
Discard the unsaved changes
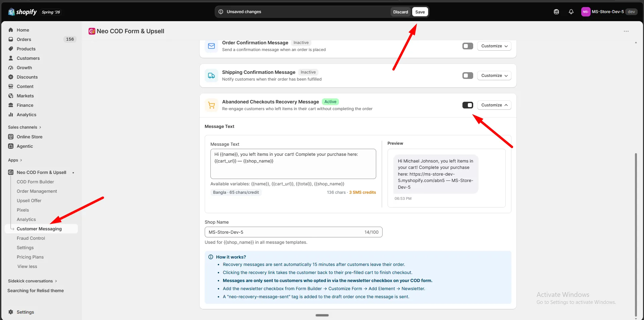click(400, 12)
